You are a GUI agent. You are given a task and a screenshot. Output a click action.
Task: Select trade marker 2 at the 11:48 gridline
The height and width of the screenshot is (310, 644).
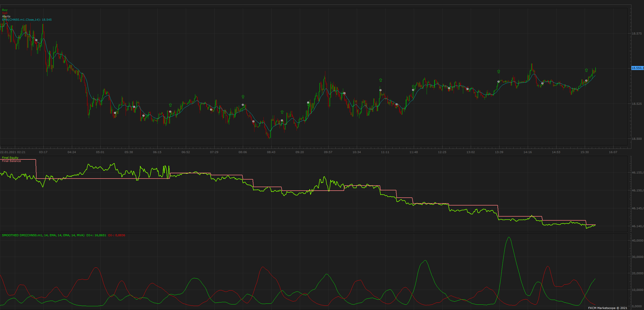413,90
